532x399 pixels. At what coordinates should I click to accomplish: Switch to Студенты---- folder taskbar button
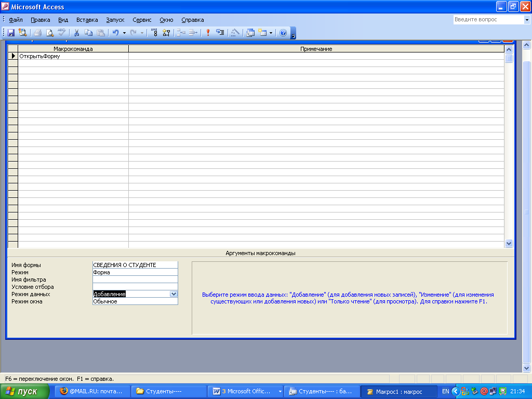point(169,391)
